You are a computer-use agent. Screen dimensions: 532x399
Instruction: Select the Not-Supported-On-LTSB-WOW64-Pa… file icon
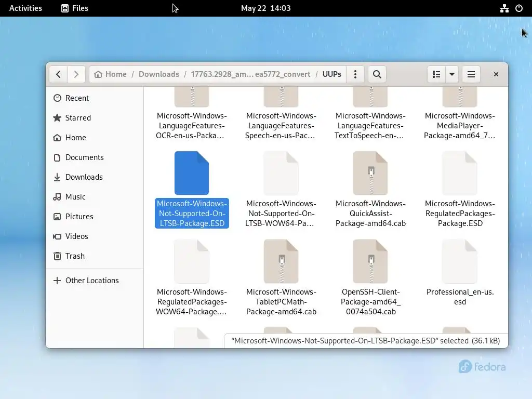pyautogui.click(x=281, y=173)
